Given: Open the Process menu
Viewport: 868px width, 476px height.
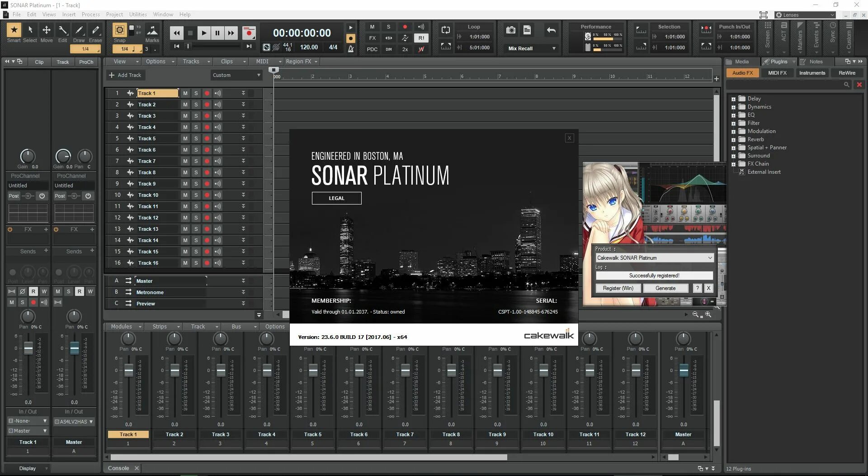Looking at the screenshot, I should click(91, 14).
